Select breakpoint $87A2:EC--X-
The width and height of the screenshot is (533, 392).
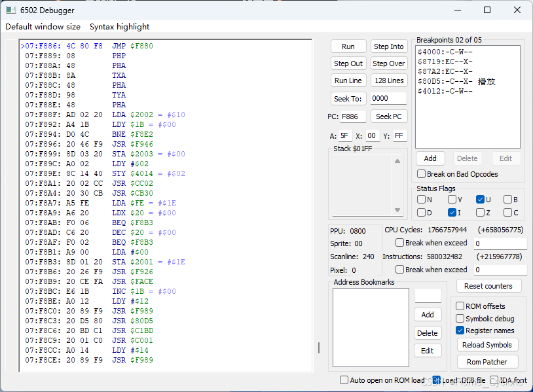click(445, 72)
